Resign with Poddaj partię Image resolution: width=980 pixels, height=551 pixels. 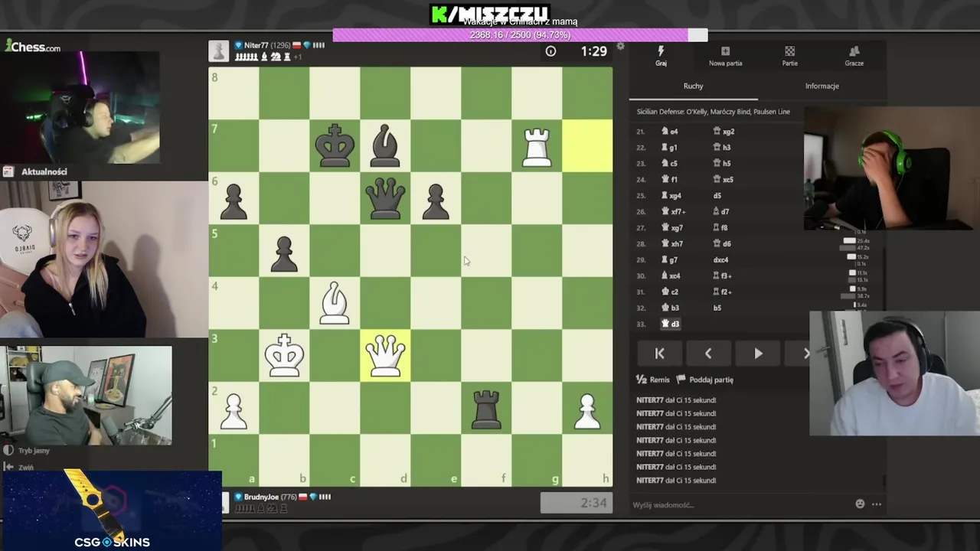(x=705, y=380)
